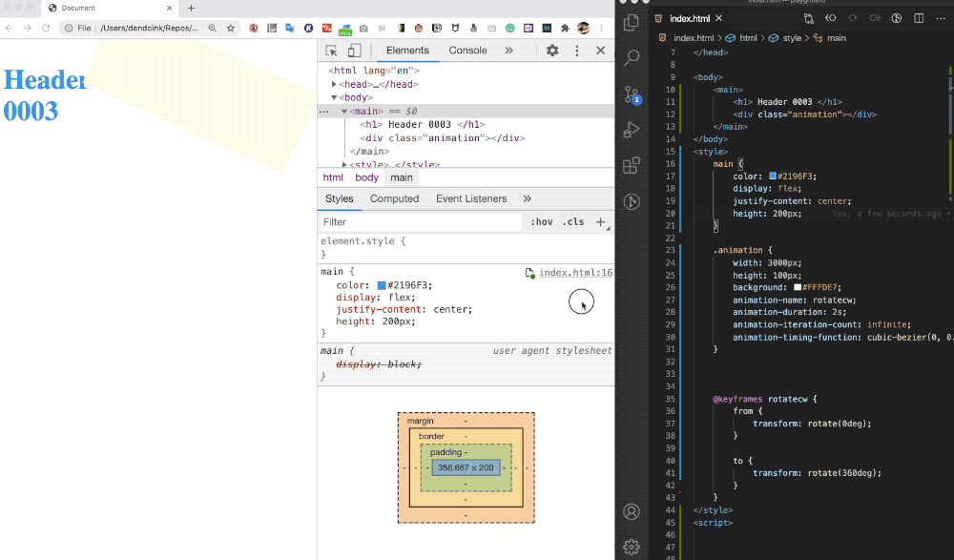Viewport: 954px width, 560px height.
Task: Open DevTools settings gear
Action: (x=552, y=51)
